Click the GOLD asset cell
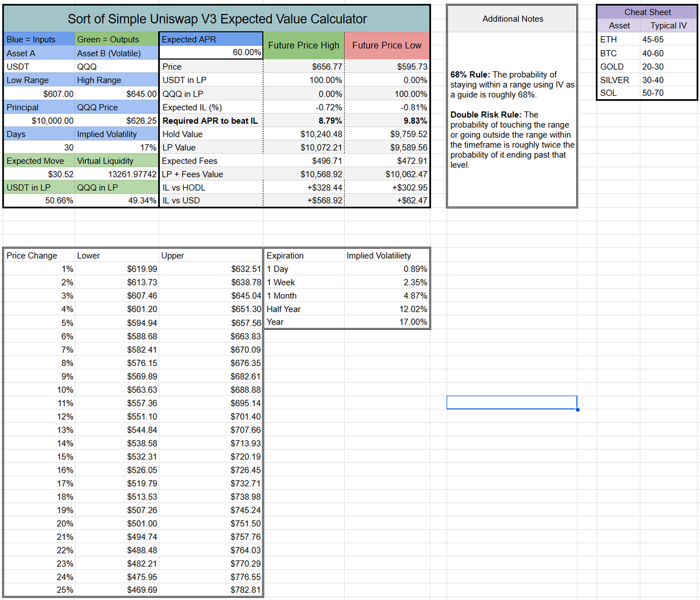 click(x=618, y=67)
